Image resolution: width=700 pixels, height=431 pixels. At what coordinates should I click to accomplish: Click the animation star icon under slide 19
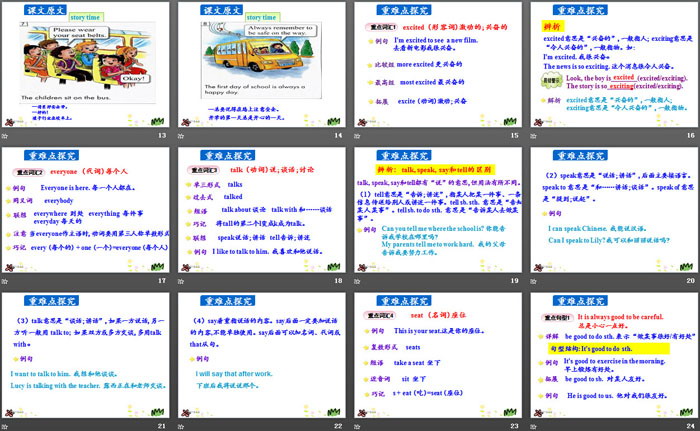point(358,280)
